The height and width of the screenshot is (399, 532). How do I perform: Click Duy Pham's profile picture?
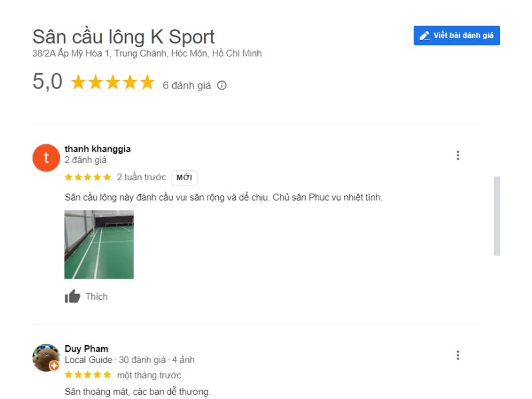coord(46,358)
